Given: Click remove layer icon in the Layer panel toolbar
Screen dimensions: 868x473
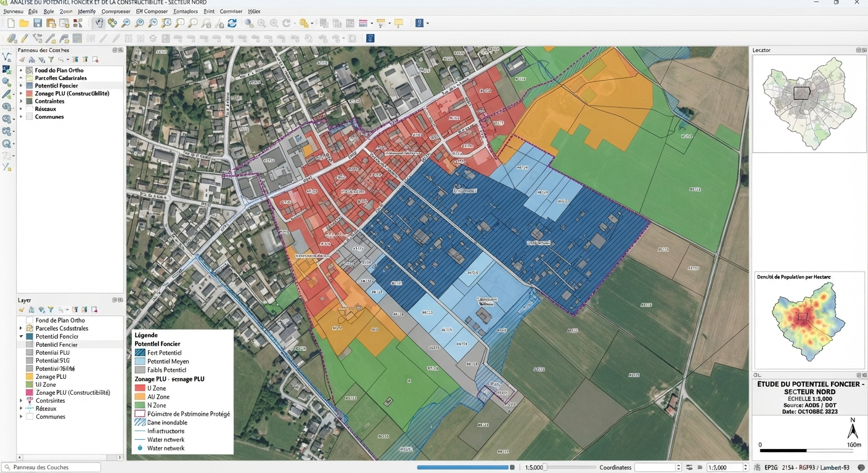Looking at the screenshot, I should coord(95,310).
